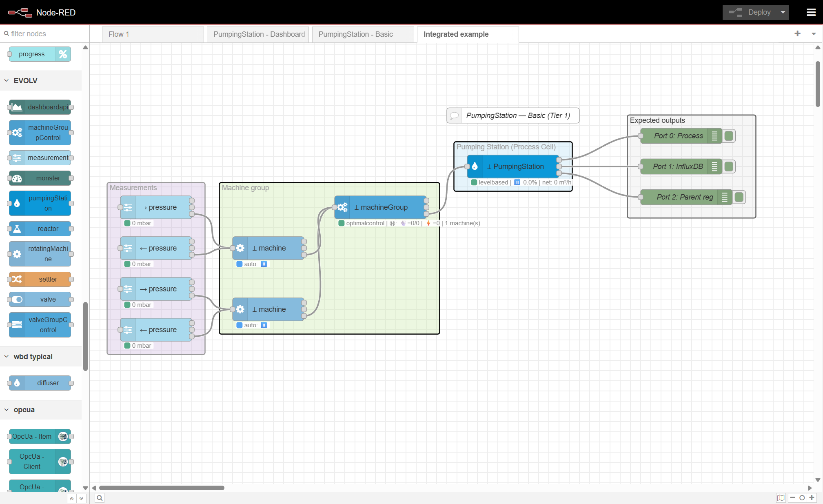Choose the pumpingStation palette node
The height and width of the screenshot is (504, 823).
click(40, 203)
